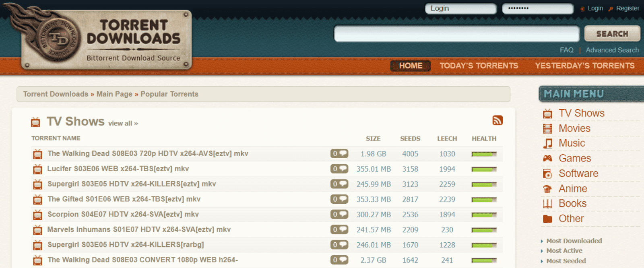Open Movies category in Main Menu
644x268 pixels.
point(574,129)
